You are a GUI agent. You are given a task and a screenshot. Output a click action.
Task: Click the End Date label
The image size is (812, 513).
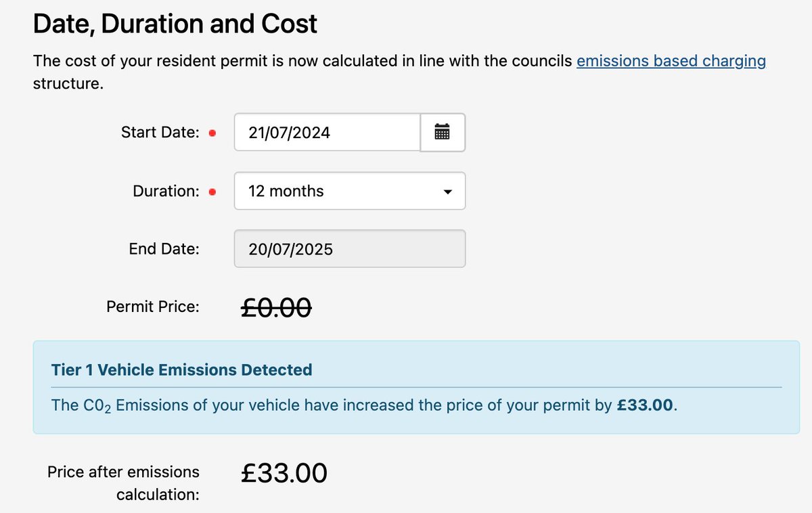[164, 249]
